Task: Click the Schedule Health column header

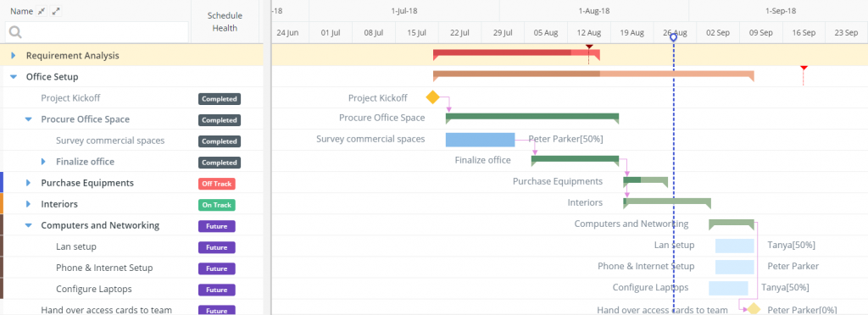Action: [x=225, y=21]
